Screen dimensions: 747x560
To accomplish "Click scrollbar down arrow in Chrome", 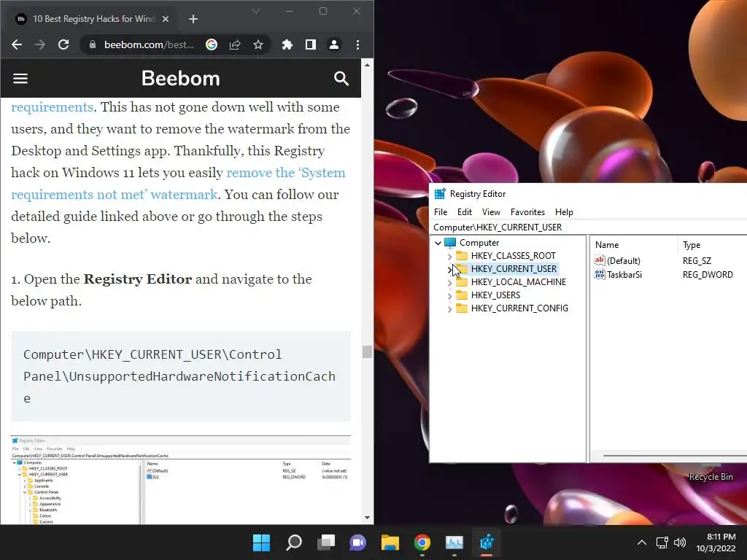I will coord(367,518).
